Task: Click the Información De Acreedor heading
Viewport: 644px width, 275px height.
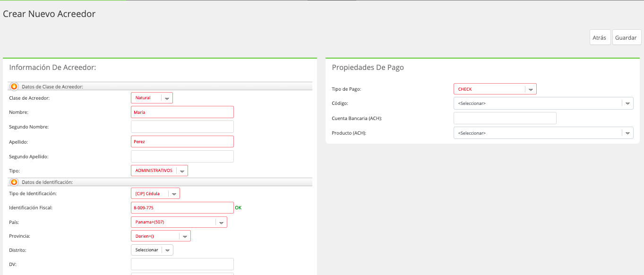Action: pos(53,68)
